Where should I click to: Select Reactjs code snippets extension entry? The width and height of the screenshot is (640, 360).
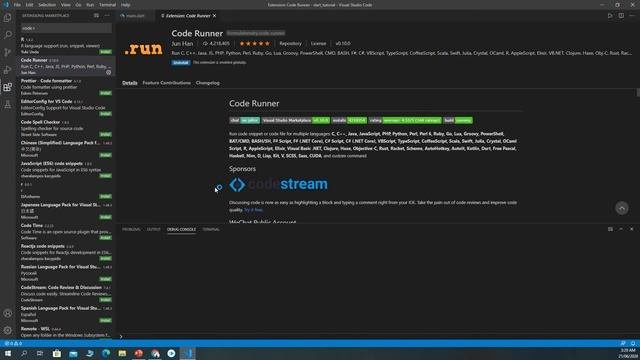pos(66,252)
